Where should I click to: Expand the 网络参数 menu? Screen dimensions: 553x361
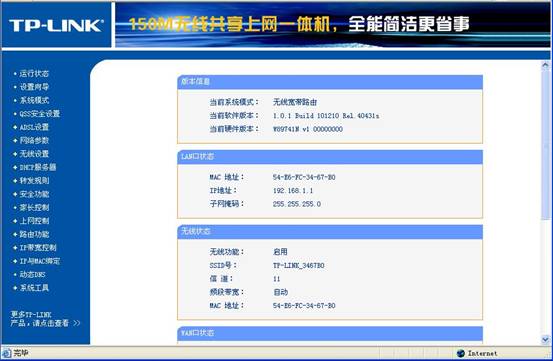tap(34, 141)
